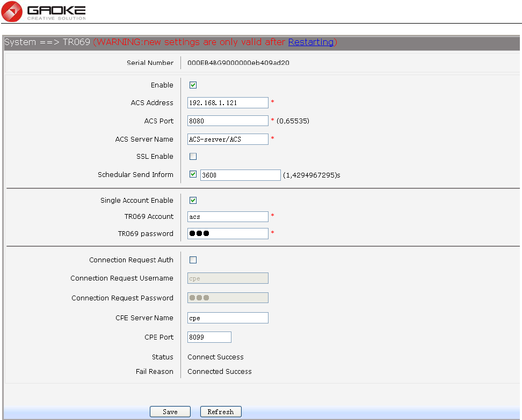The image size is (522, 420).
Task: Edit the CPE Server Name field
Action: pos(228,318)
